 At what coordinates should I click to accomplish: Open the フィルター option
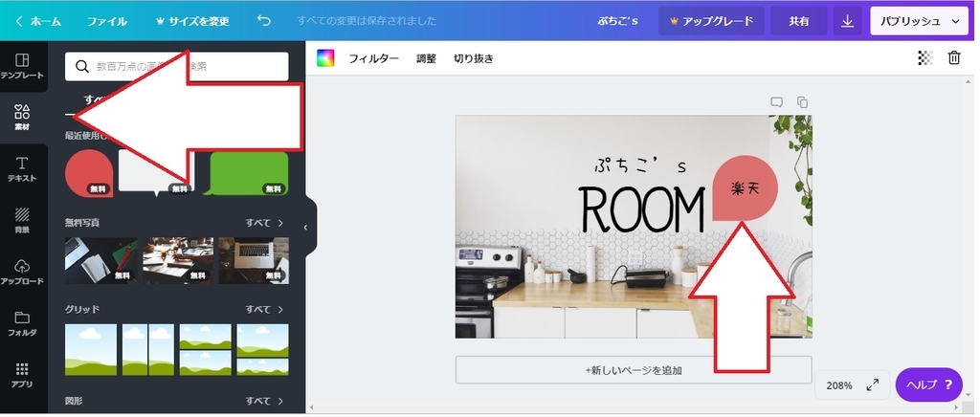click(374, 58)
